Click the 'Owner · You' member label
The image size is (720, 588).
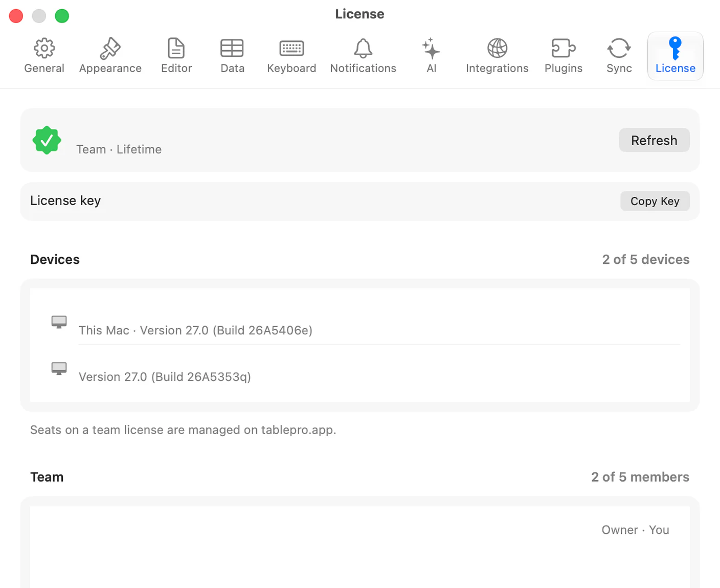[635, 530]
